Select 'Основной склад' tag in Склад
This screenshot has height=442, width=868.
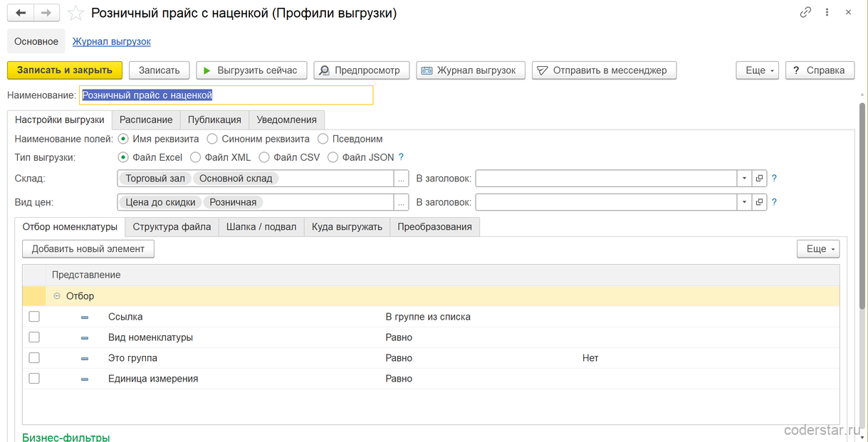click(236, 179)
